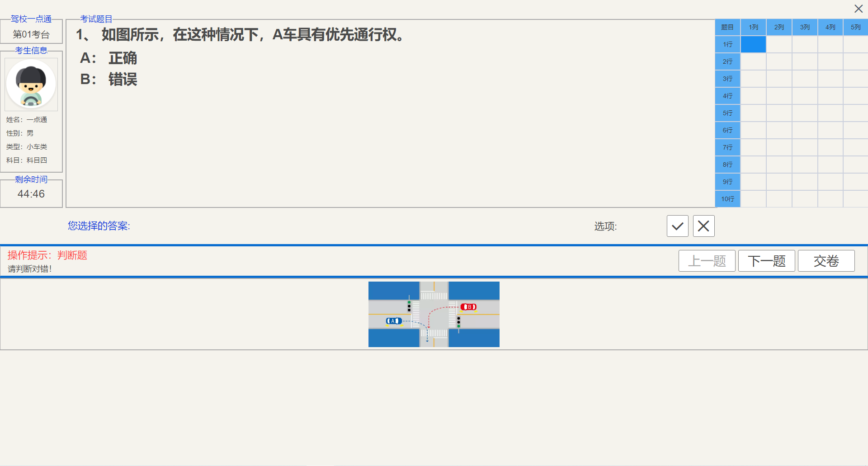Viewport: 868px width, 466px height.
Task: Click the checkmark answer button
Action: point(677,226)
